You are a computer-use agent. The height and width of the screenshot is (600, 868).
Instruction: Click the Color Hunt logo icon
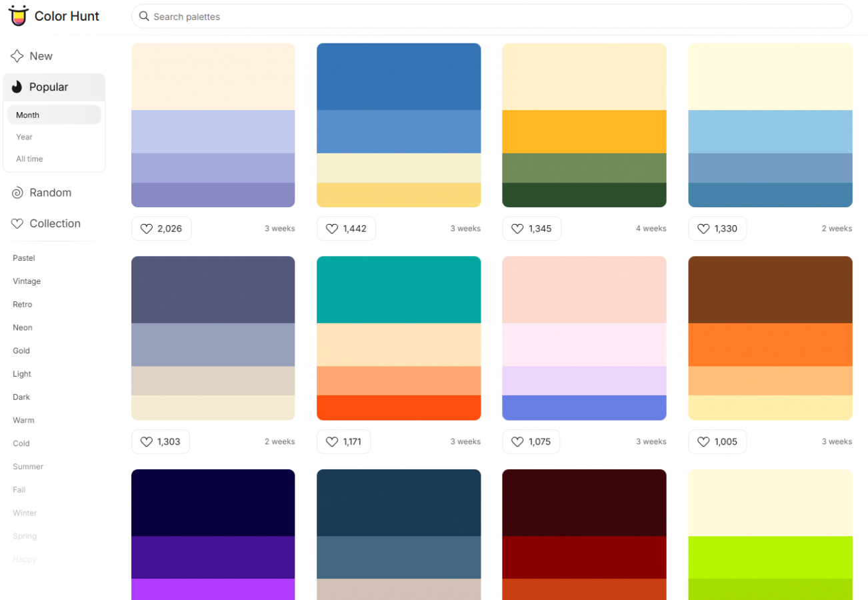[x=18, y=15]
